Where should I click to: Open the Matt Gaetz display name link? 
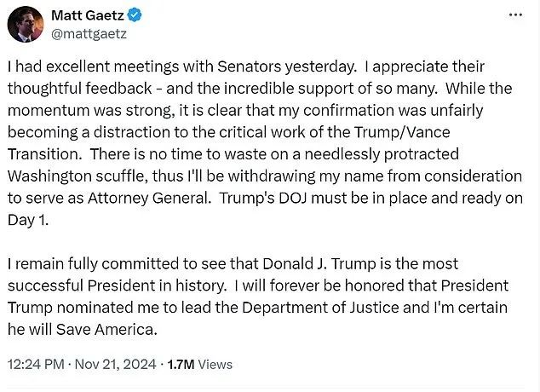[88, 15]
